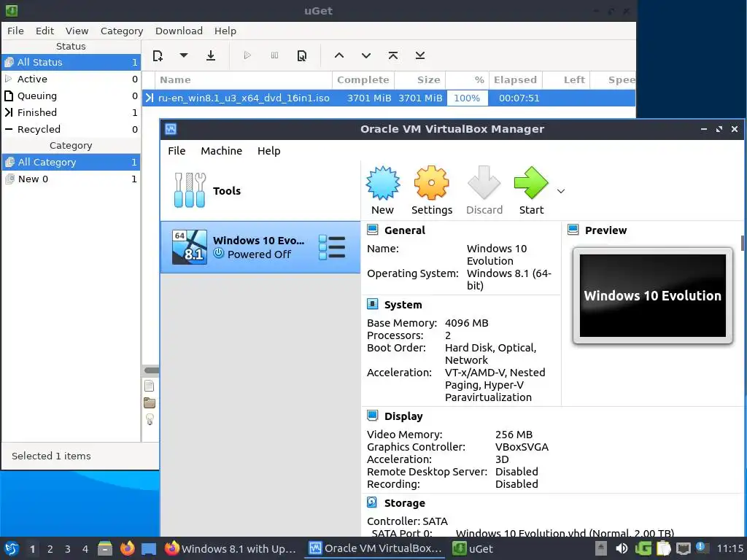Select New 0 category in uGet
The width and height of the screenshot is (747, 560).
point(71,179)
